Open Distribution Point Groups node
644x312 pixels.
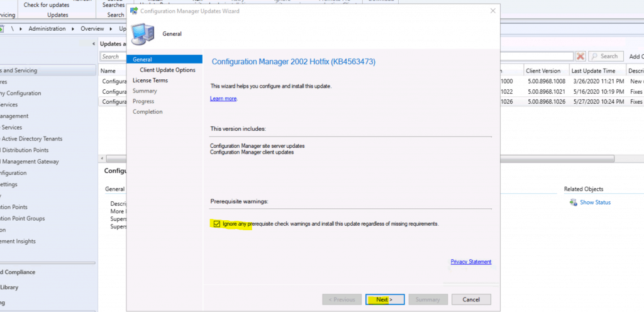point(23,218)
